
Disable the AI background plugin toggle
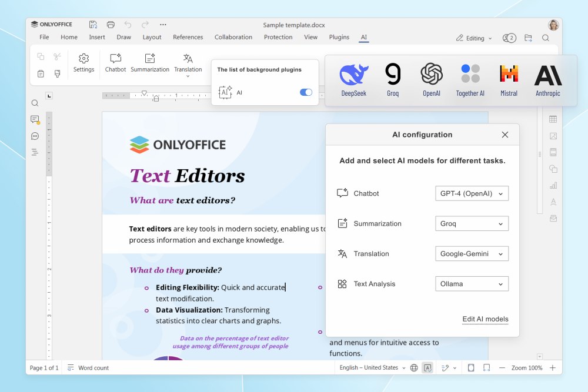point(306,92)
